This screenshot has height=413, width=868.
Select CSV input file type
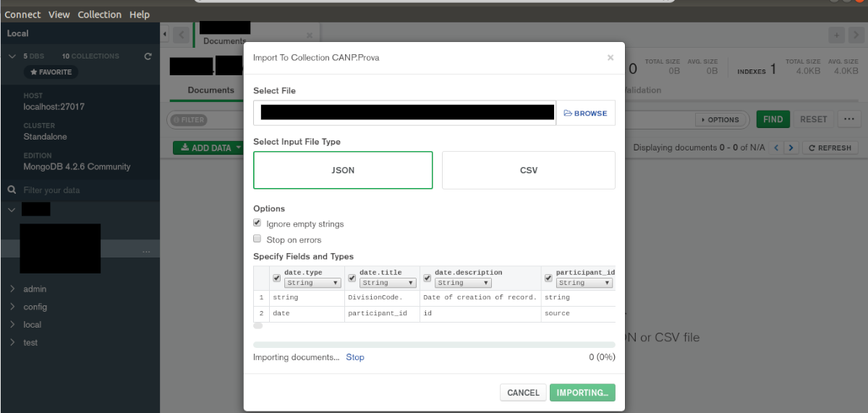[x=529, y=171]
